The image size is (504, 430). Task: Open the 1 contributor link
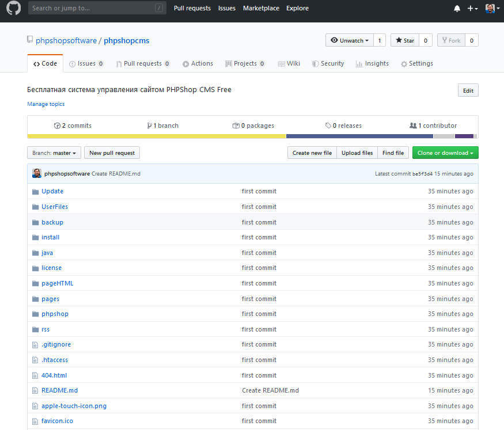coord(433,125)
